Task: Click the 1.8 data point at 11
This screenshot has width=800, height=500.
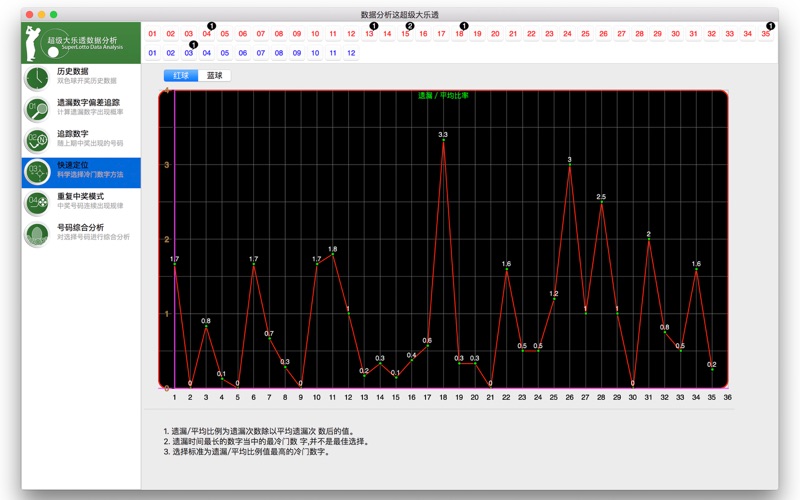Action: click(333, 254)
